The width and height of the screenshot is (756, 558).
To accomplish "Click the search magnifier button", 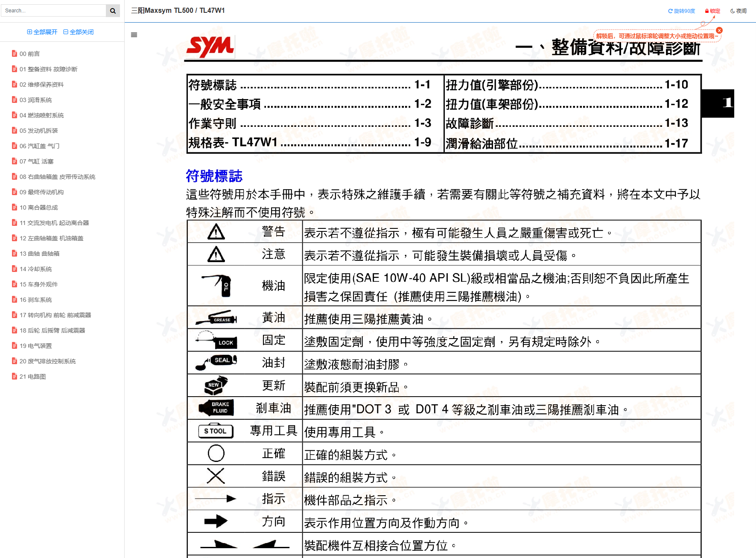I will (x=113, y=11).
